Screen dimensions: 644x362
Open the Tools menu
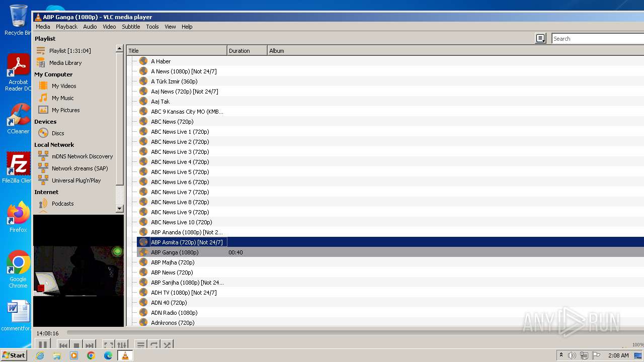(152, 27)
